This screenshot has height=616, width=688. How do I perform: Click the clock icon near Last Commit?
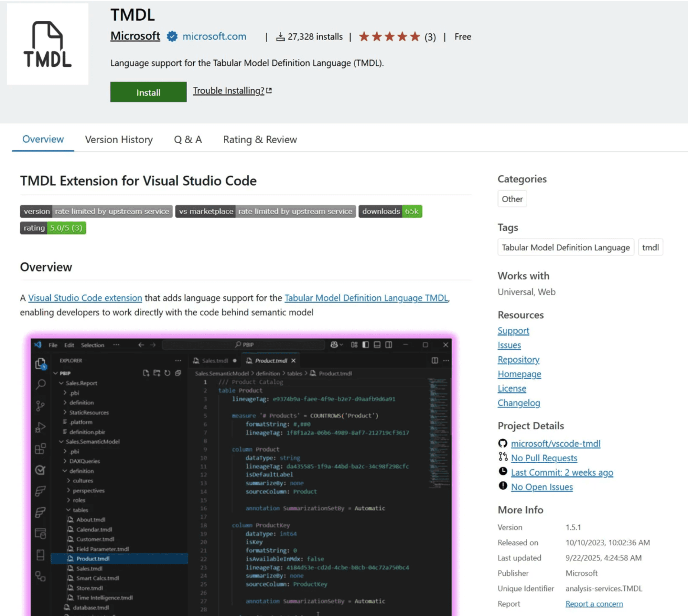(x=503, y=471)
